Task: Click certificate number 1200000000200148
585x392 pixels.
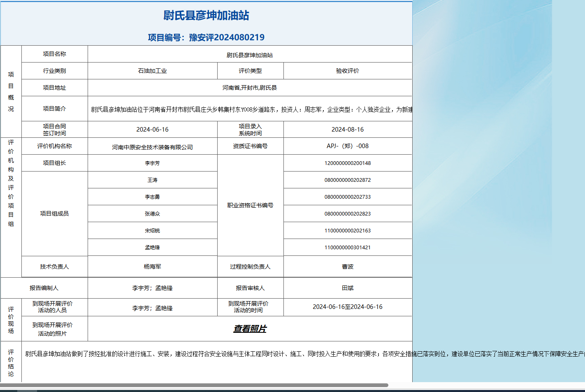Action: (x=348, y=163)
